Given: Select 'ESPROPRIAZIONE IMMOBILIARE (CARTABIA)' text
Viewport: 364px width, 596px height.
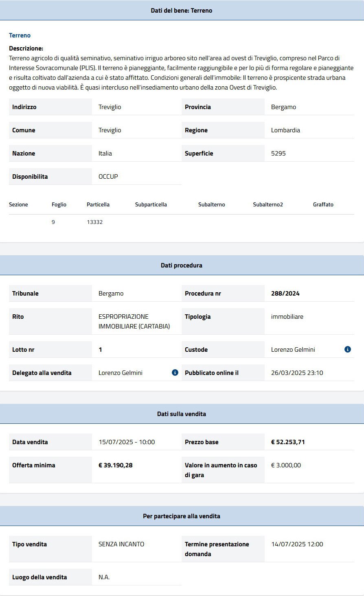Looking at the screenshot, I should tap(134, 322).
